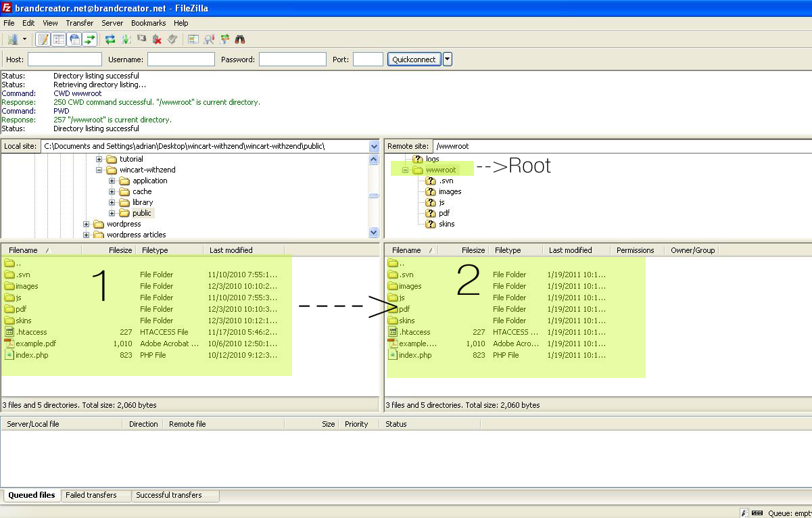Expand the library folder node
This screenshot has width=812, height=518.
pyautogui.click(x=112, y=203)
